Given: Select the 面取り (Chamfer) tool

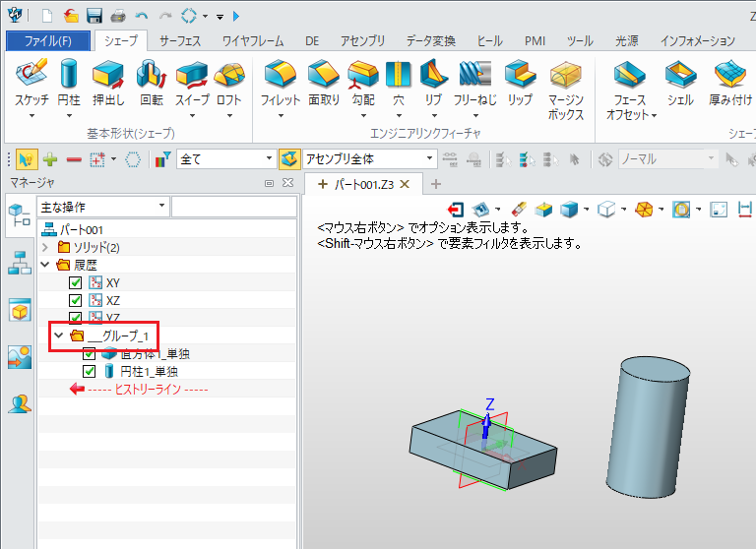Looking at the screenshot, I should [324, 82].
